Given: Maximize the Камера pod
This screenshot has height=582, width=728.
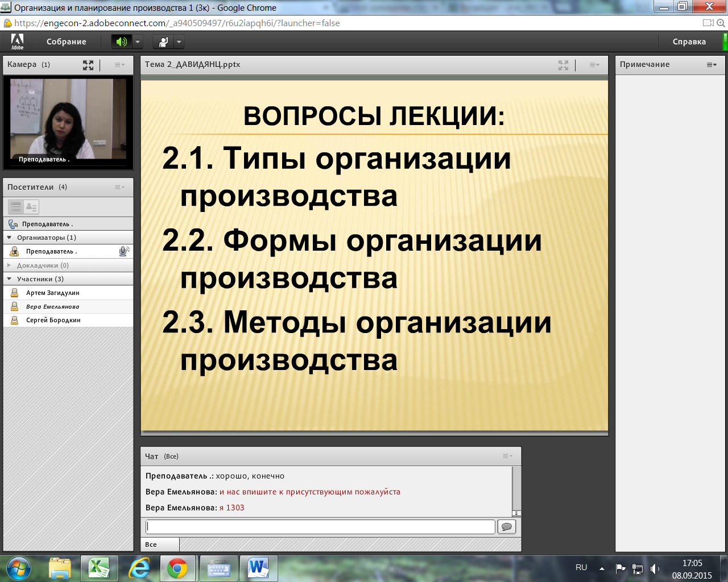Looking at the screenshot, I should click(88, 65).
